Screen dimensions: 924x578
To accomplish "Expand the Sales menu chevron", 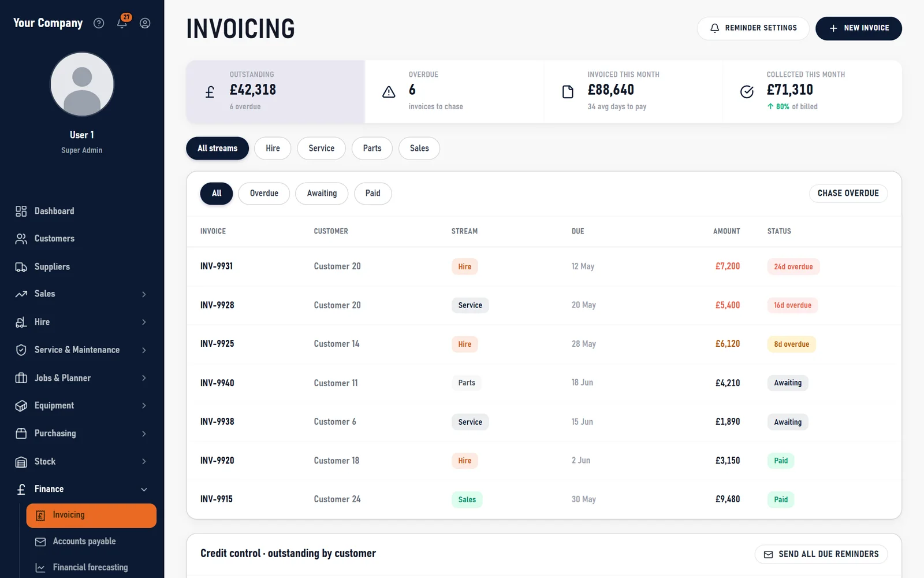I will coord(144,294).
